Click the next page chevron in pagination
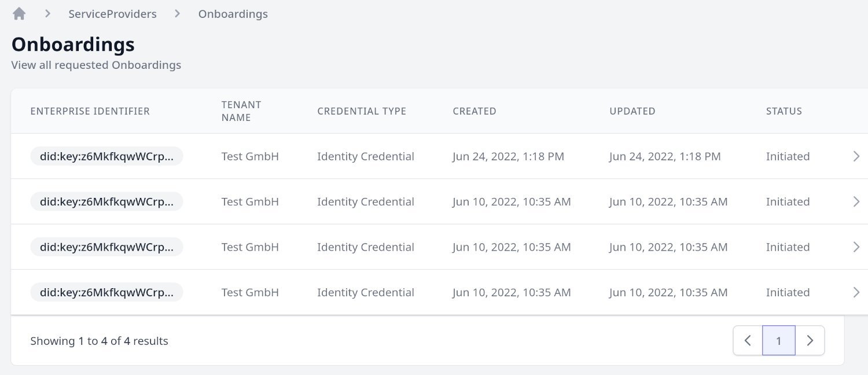This screenshot has height=375, width=868. [810, 340]
